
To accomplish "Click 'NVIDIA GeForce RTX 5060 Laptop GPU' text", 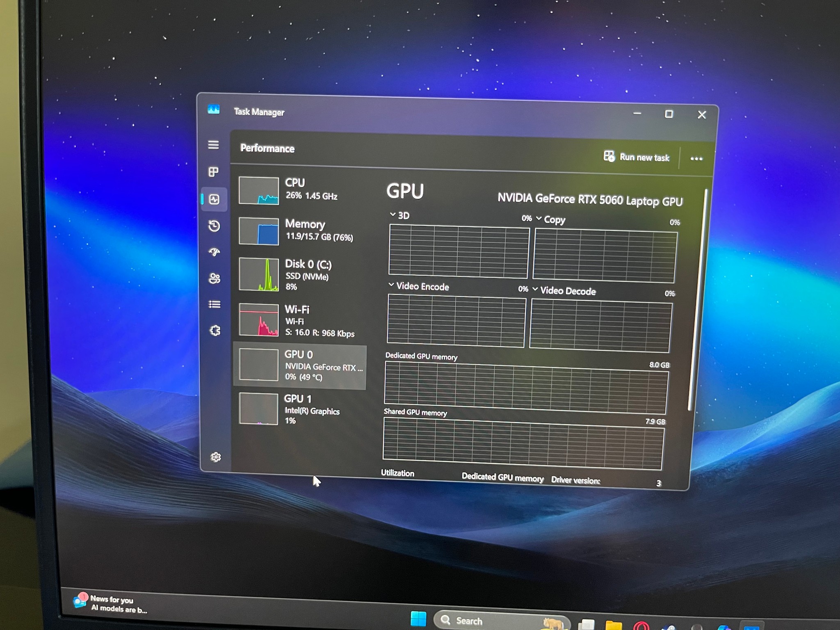I will (590, 200).
